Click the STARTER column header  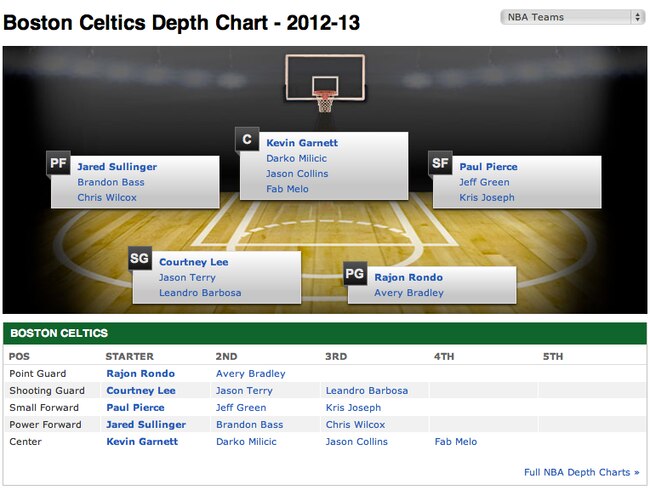tap(129, 357)
